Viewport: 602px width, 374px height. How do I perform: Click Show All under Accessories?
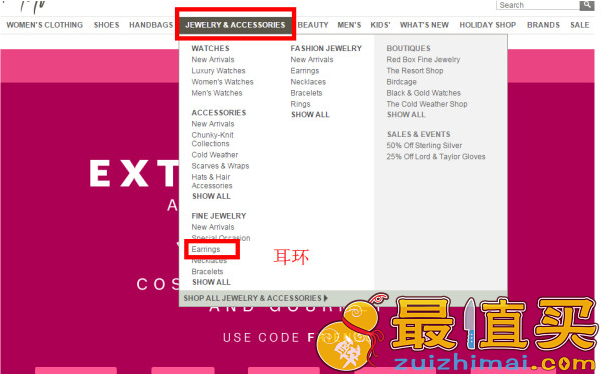(x=211, y=196)
